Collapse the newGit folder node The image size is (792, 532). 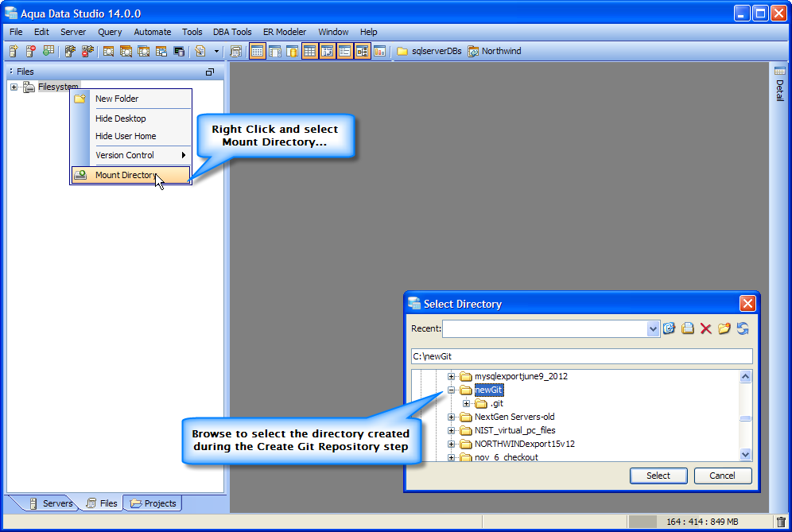pyautogui.click(x=451, y=390)
